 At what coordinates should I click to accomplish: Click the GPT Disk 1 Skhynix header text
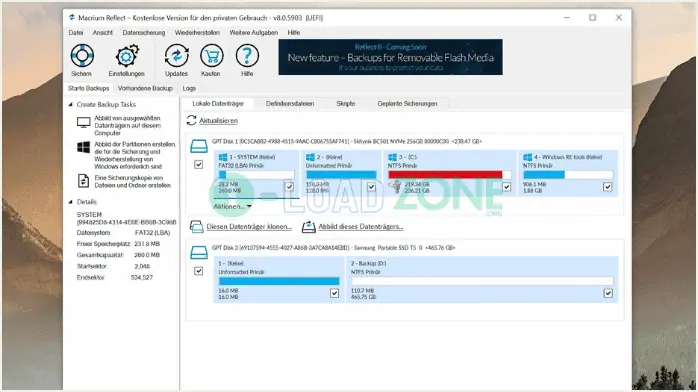pyautogui.click(x=347, y=141)
